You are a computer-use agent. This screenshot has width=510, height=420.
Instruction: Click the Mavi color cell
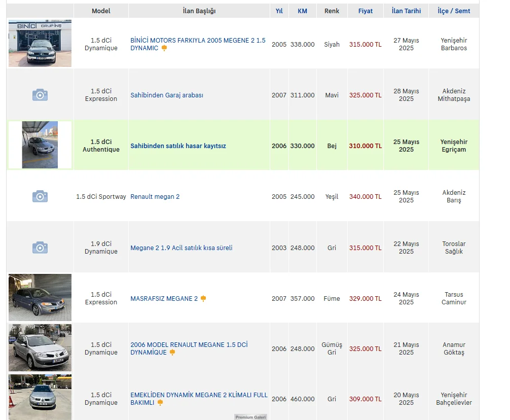click(332, 95)
